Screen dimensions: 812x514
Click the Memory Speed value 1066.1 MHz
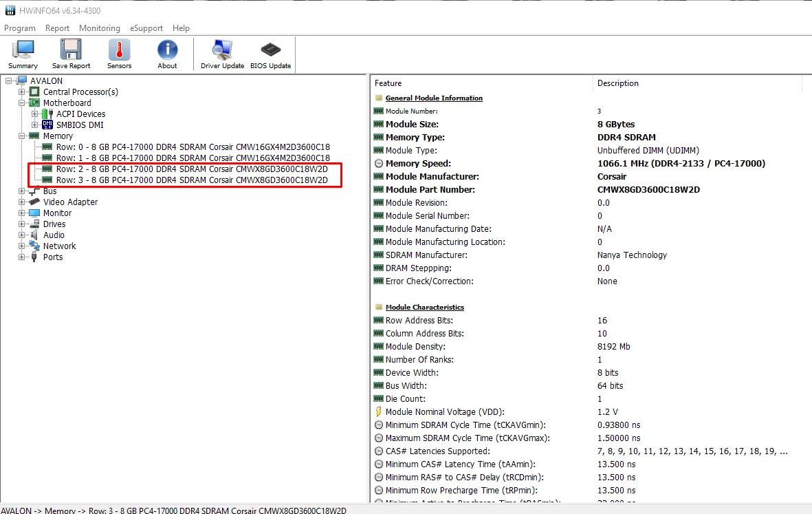681,163
